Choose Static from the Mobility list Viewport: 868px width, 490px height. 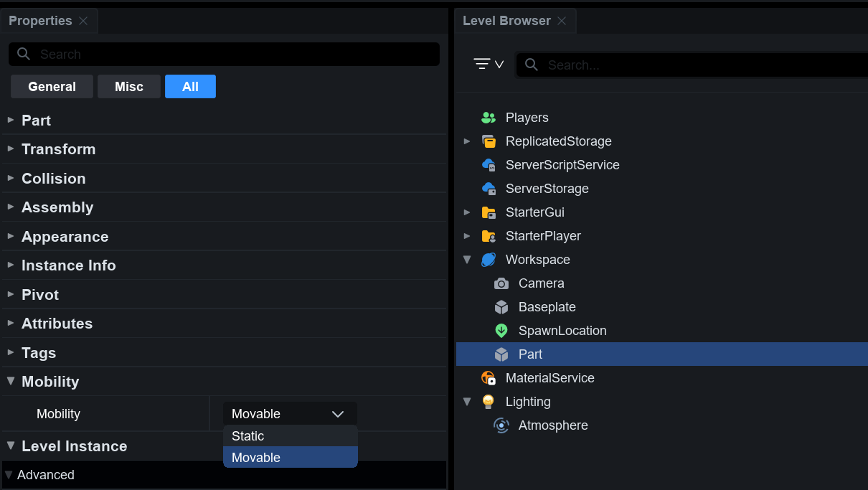(x=290, y=436)
